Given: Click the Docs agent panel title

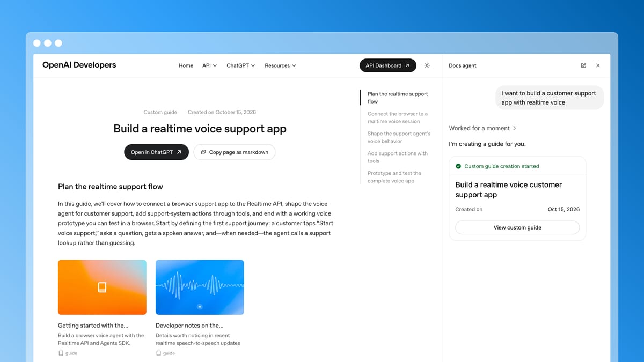Looking at the screenshot, I should point(463,65).
